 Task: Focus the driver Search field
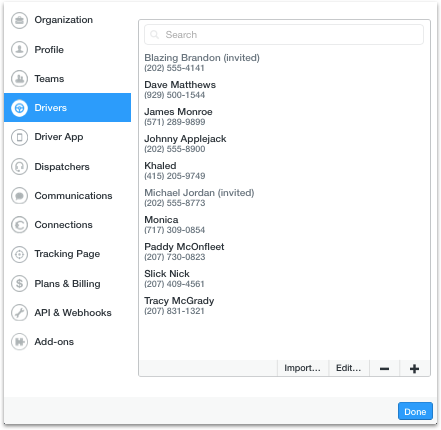point(284,35)
